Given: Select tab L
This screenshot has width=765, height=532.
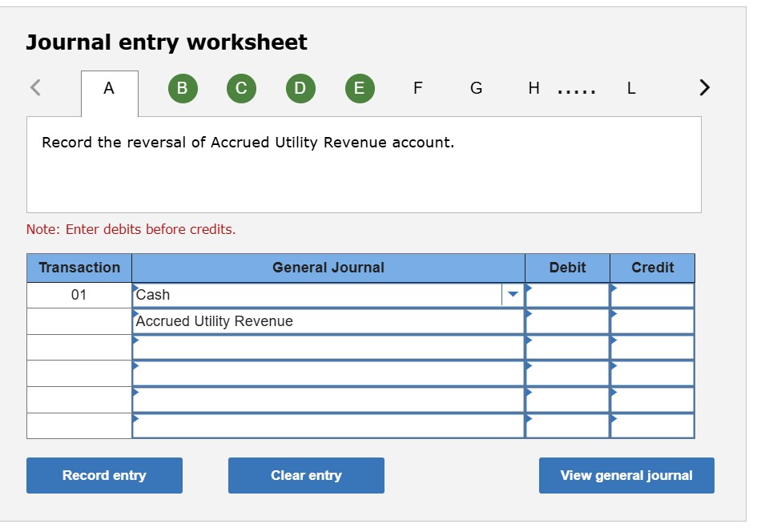Looking at the screenshot, I should pyautogui.click(x=630, y=88).
